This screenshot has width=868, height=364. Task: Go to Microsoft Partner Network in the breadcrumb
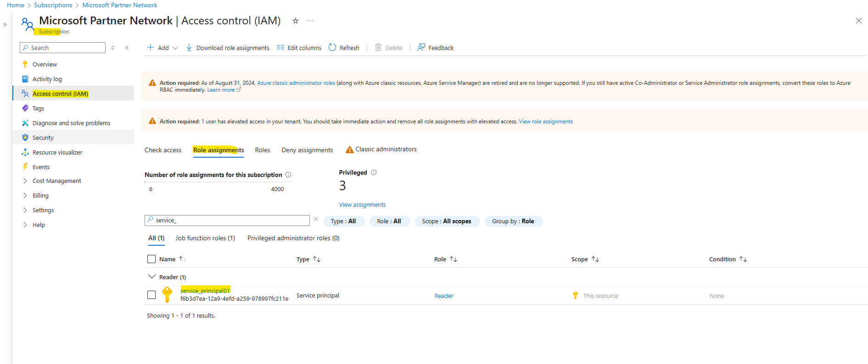(120, 5)
